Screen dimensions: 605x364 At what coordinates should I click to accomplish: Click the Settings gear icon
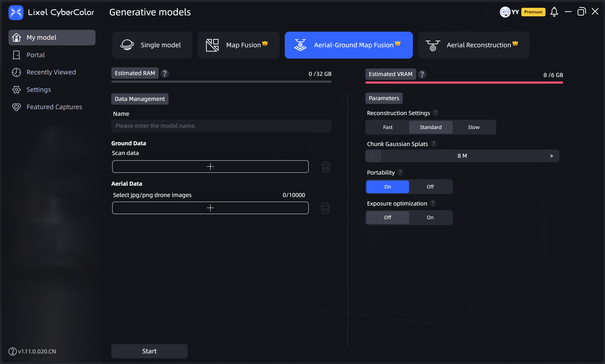click(x=17, y=90)
